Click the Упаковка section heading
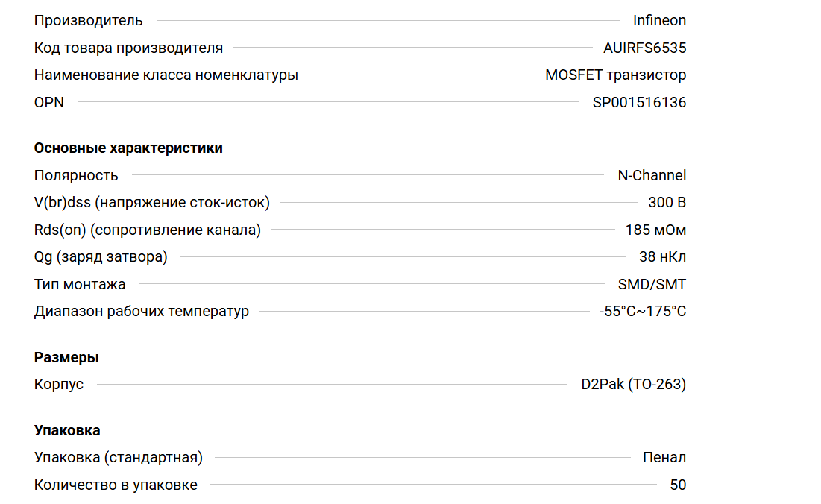 click(67, 431)
